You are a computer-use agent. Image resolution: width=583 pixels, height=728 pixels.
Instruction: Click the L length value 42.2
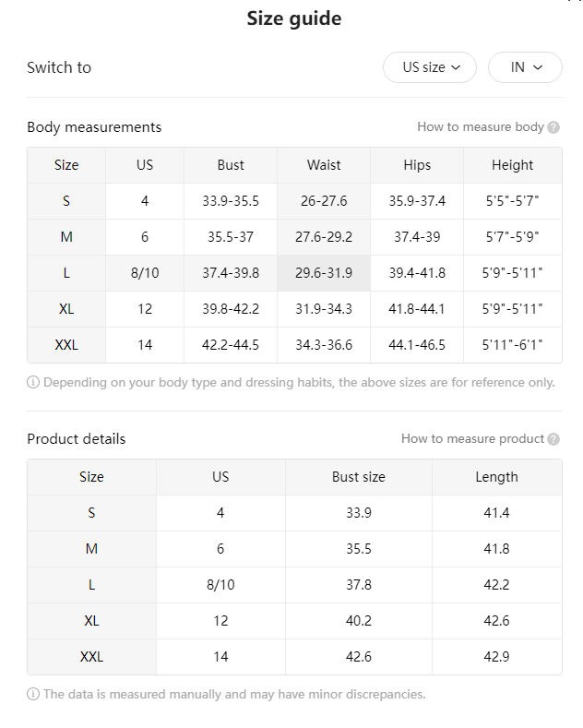[496, 585]
